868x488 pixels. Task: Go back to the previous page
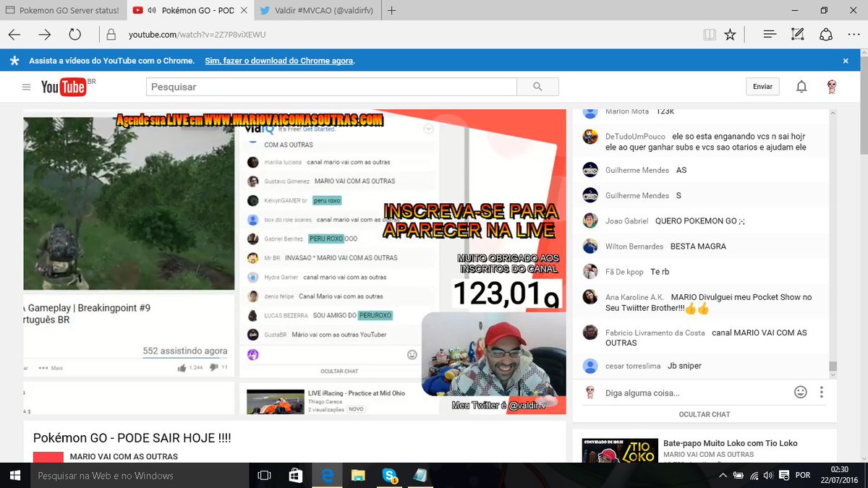point(14,34)
